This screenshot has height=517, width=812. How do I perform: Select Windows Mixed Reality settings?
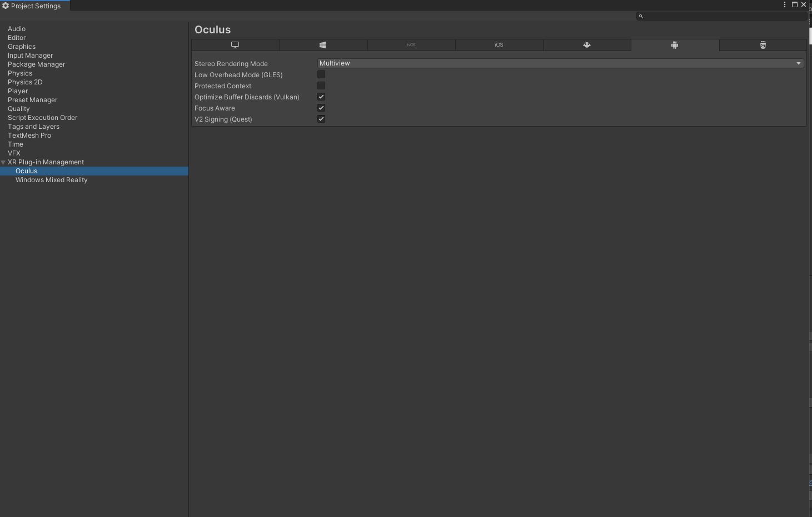coord(51,180)
